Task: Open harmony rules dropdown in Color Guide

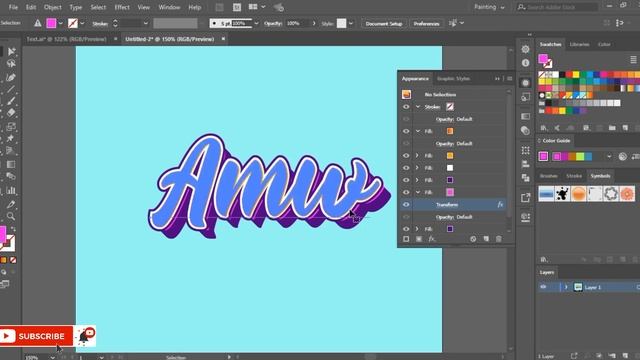Action: 609,156
